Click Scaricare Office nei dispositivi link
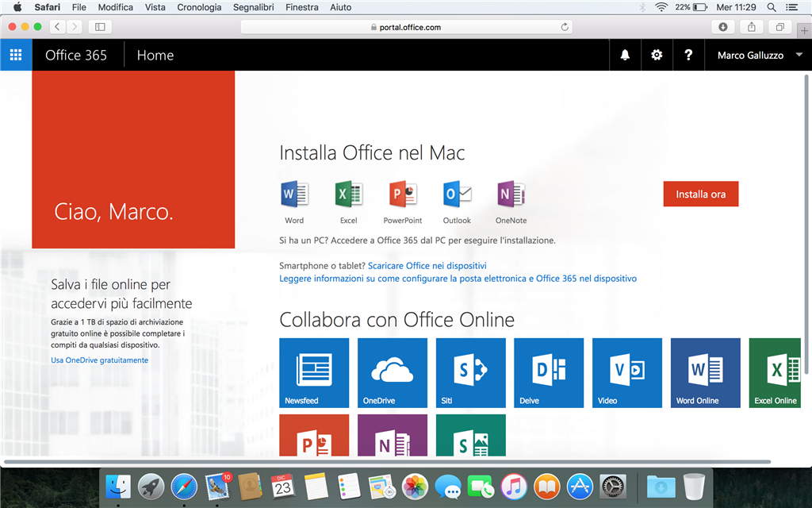The image size is (812, 508). pos(427,265)
